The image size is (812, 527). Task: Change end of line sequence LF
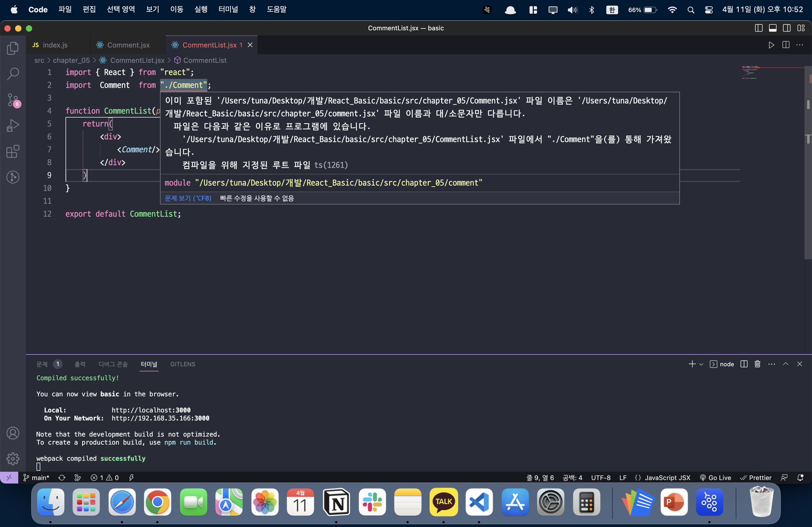pyautogui.click(x=623, y=478)
